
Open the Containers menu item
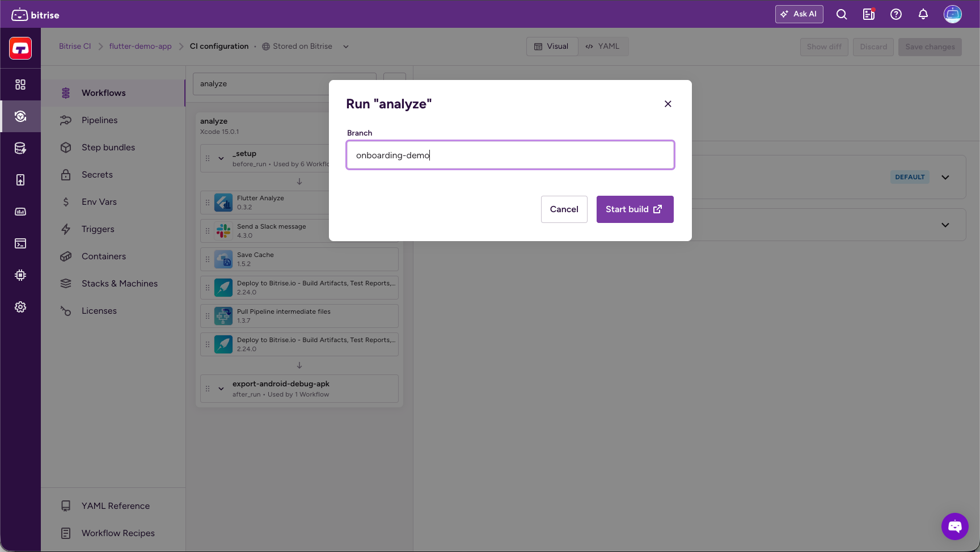(x=113, y=256)
